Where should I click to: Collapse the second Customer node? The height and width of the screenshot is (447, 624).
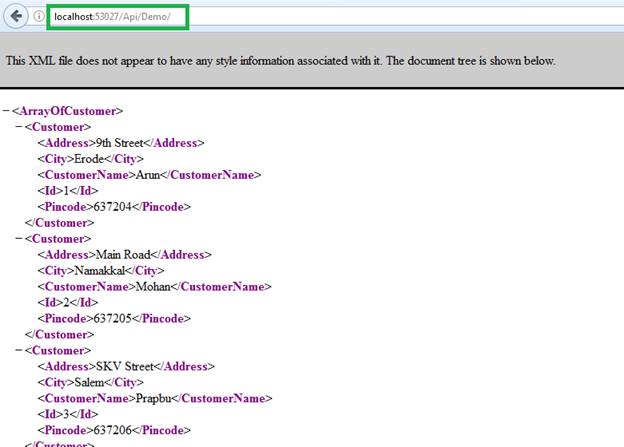19,238
